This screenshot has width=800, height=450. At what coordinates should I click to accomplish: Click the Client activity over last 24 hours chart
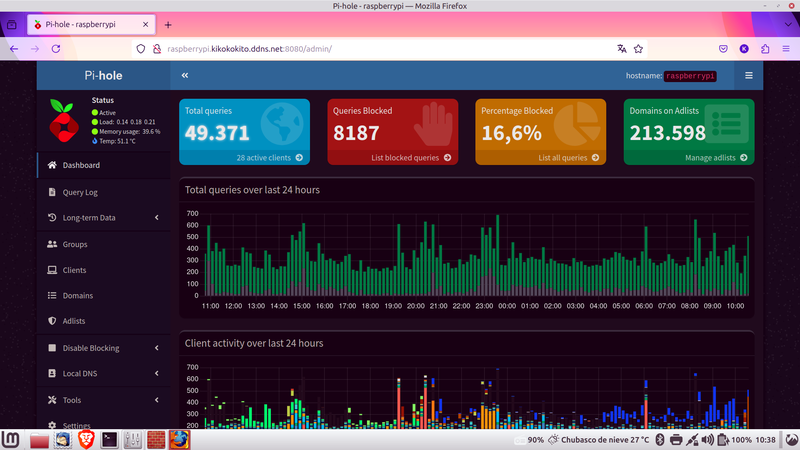pos(466,395)
